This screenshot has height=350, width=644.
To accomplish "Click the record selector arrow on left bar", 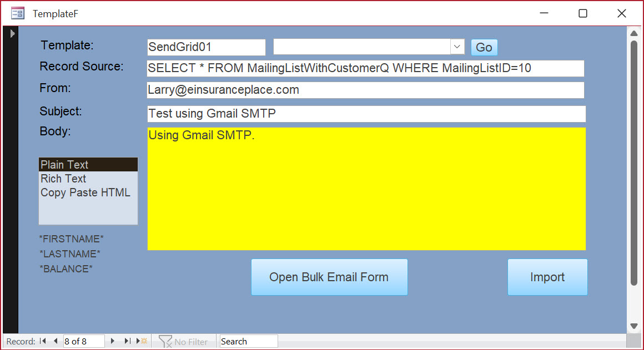I will tap(12, 33).
